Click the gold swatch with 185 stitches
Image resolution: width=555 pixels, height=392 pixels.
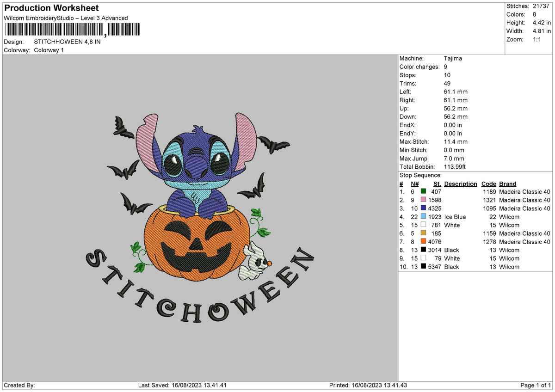pos(423,233)
